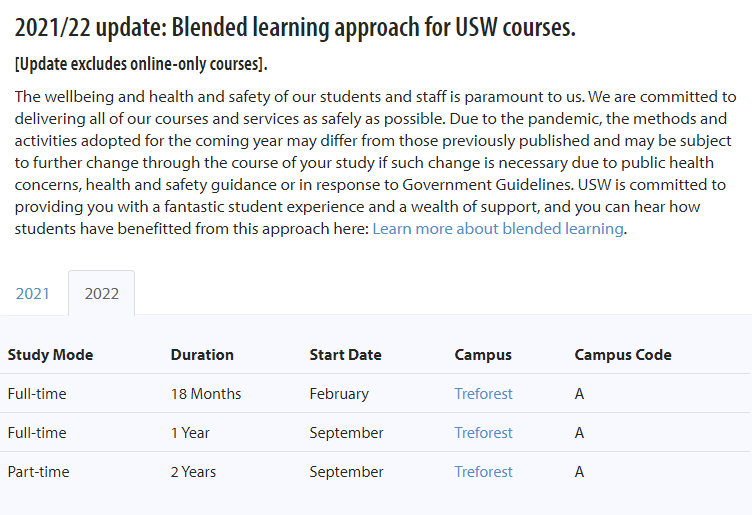Select the 2 Years duration cell
The width and height of the screenshot is (752, 515).
pos(193,471)
